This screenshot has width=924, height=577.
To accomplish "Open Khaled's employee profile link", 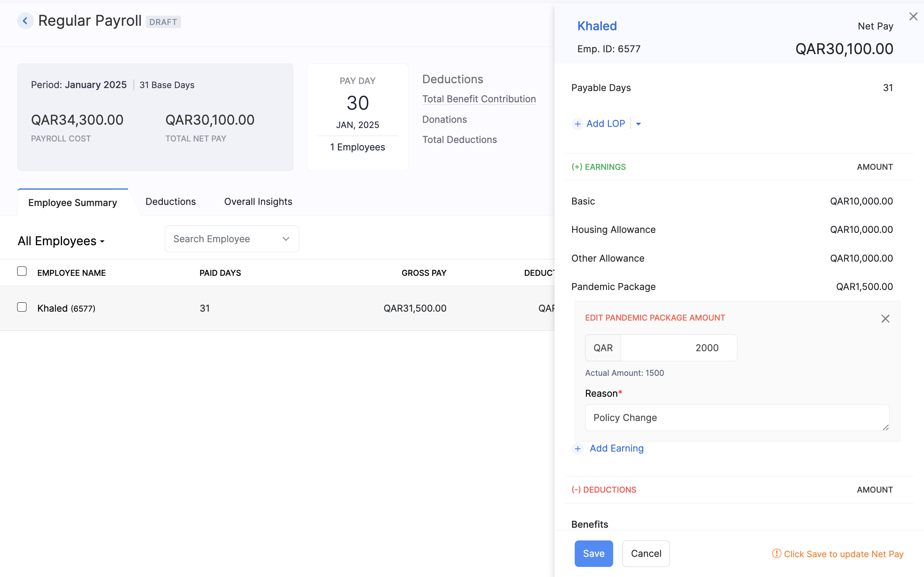I will pos(597,26).
